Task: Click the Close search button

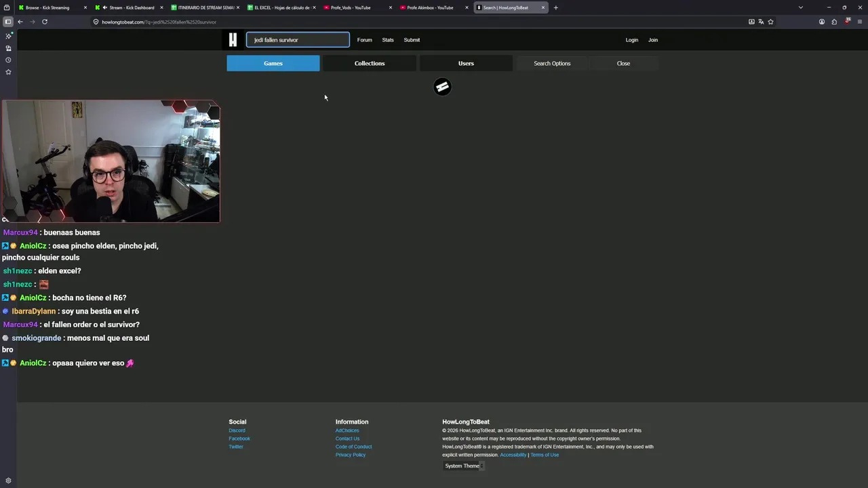Action: [623, 63]
